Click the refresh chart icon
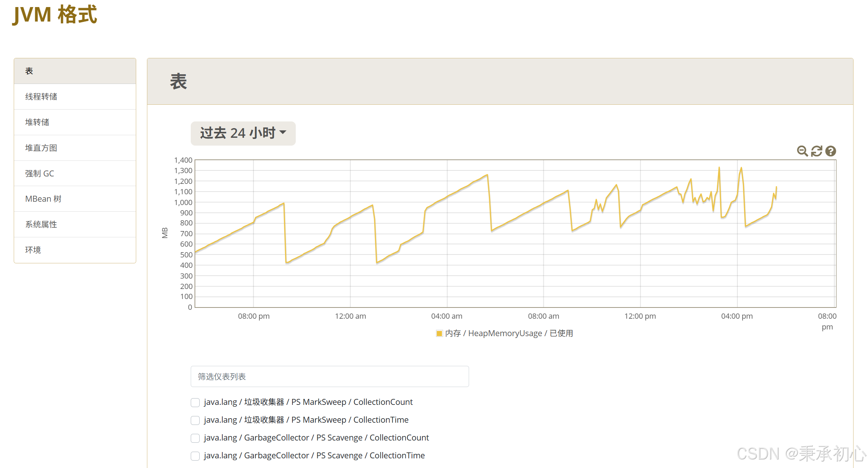 coord(817,151)
